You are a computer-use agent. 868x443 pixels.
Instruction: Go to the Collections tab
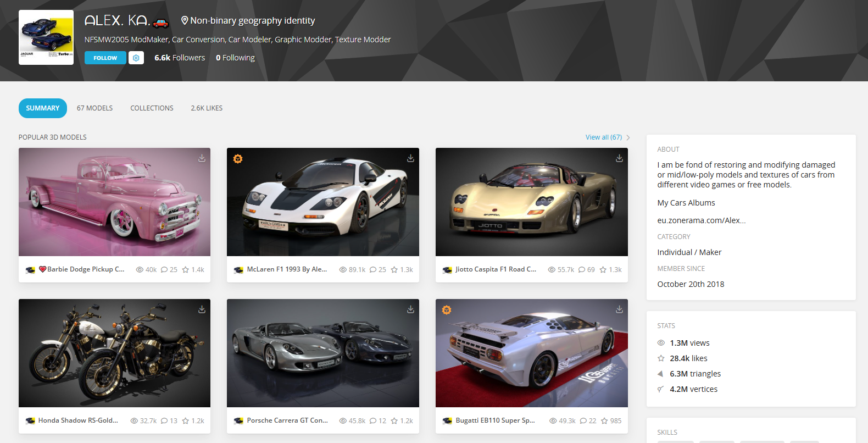point(152,108)
